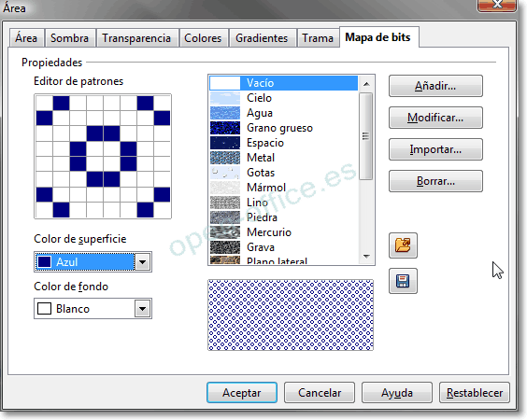This screenshot has width=527, height=420.
Task: Open the Color de superficie dropdown arrow
Action: (x=143, y=262)
